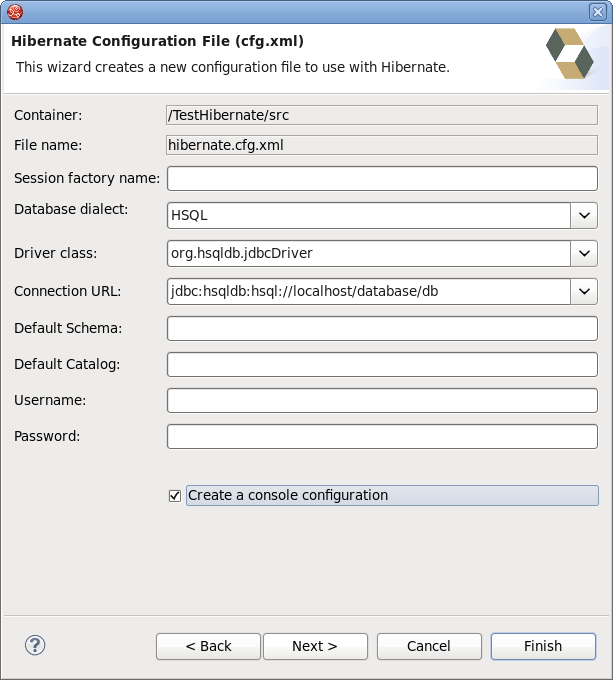
Task: Expand the Connection URL dropdown arrow
Action: coord(584,291)
